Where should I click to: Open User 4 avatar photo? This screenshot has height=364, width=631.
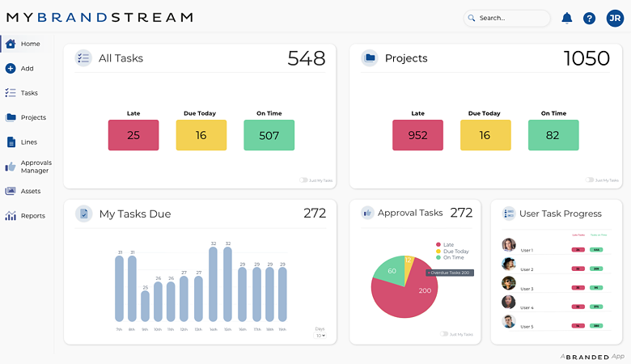tap(509, 302)
